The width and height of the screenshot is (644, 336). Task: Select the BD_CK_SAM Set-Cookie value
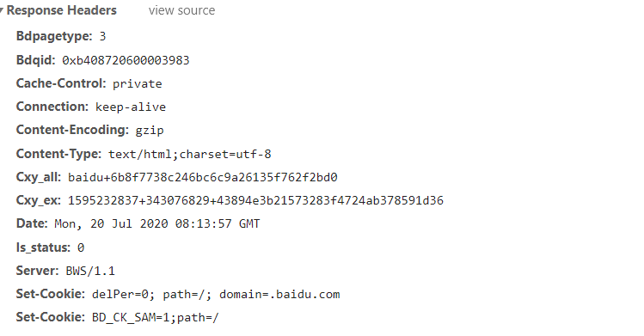156,318
